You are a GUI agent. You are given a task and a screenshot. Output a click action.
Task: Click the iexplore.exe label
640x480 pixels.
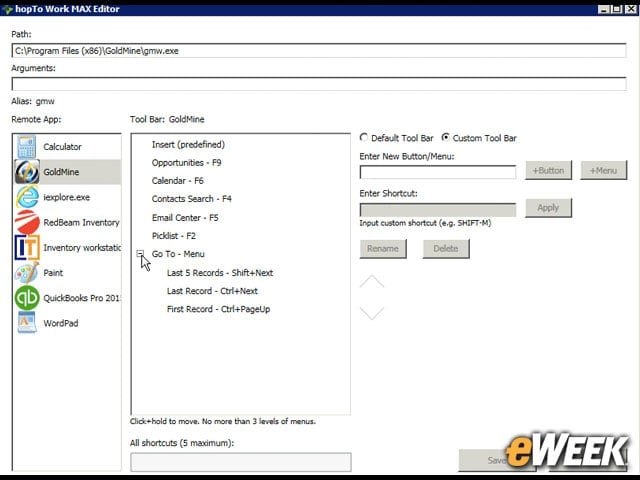67,197
